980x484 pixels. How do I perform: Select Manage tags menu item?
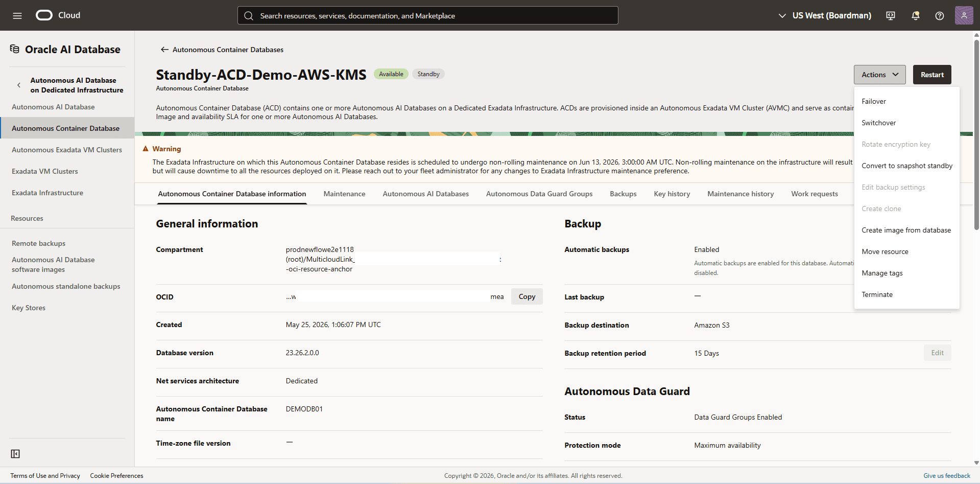[x=906, y=273]
